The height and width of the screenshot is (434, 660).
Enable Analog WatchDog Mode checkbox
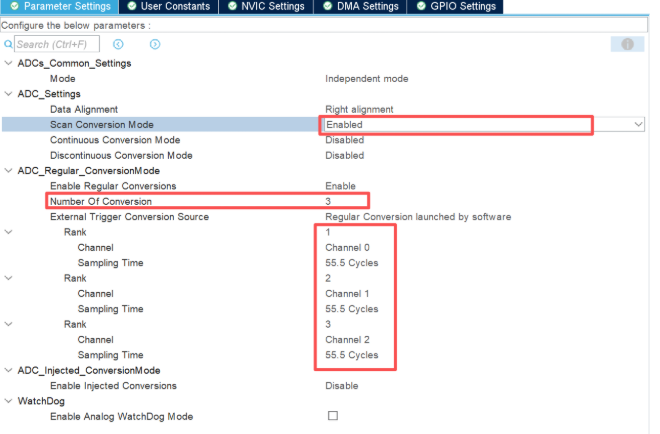pos(333,416)
